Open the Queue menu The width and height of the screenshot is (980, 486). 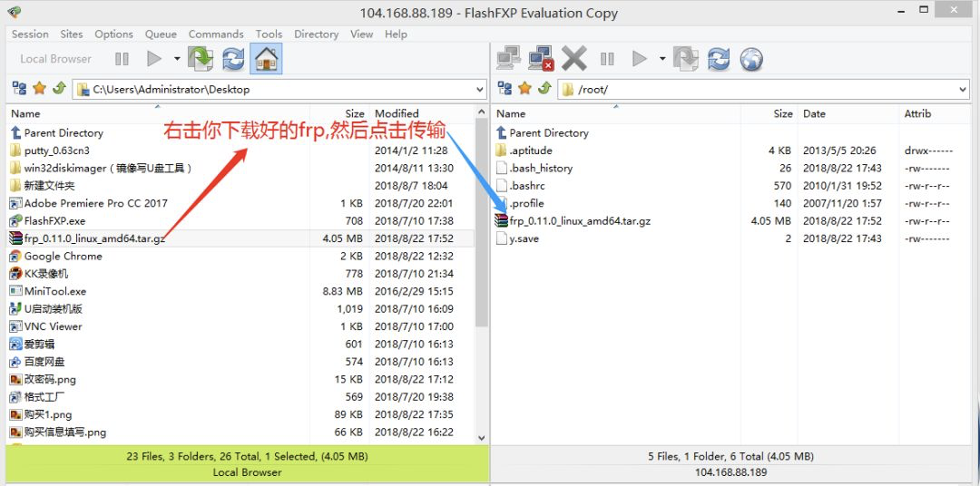pos(161,34)
